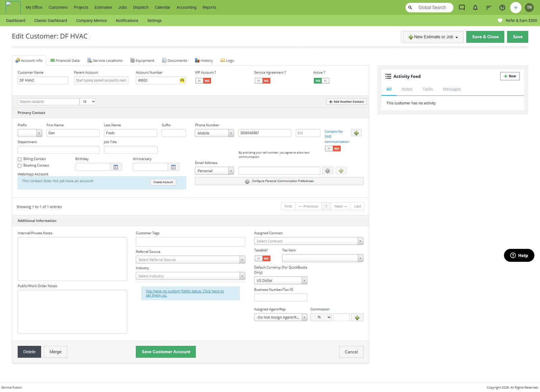Add another email address with green plus

(x=341, y=171)
